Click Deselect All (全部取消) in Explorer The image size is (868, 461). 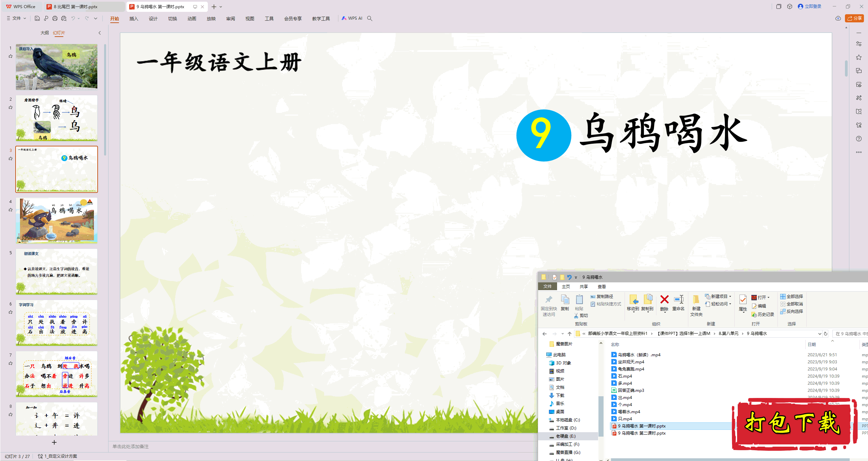coord(792,304)
